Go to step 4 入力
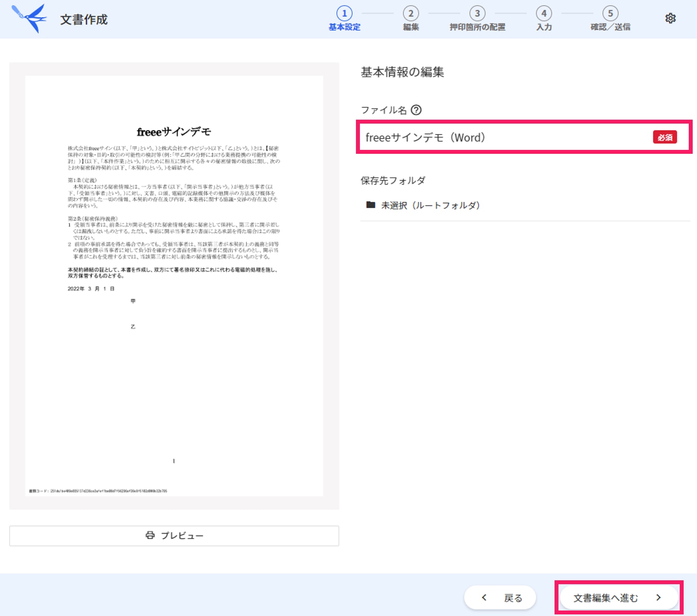The height and width of the screenshot is (616, 697). 544,18
